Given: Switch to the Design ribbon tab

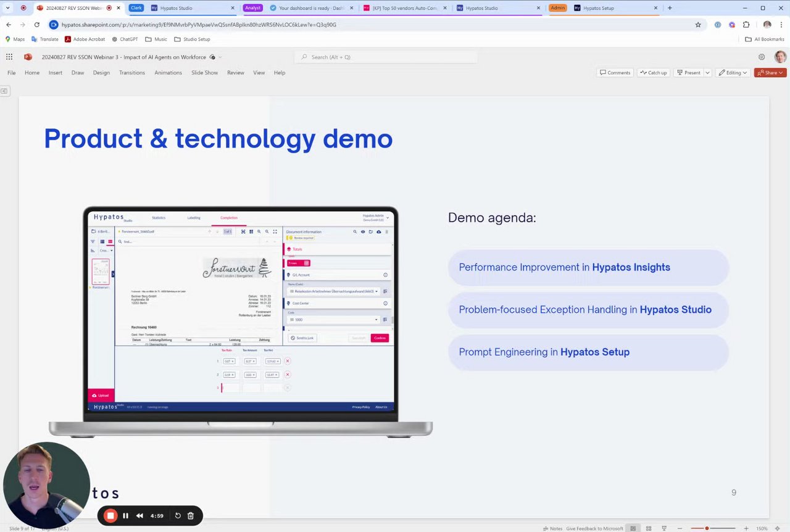Looking at the screenshot, I should coord(101,73).
